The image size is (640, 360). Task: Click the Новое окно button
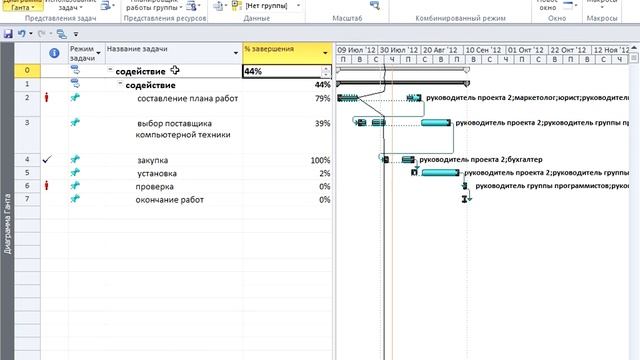tap(547, 5)
